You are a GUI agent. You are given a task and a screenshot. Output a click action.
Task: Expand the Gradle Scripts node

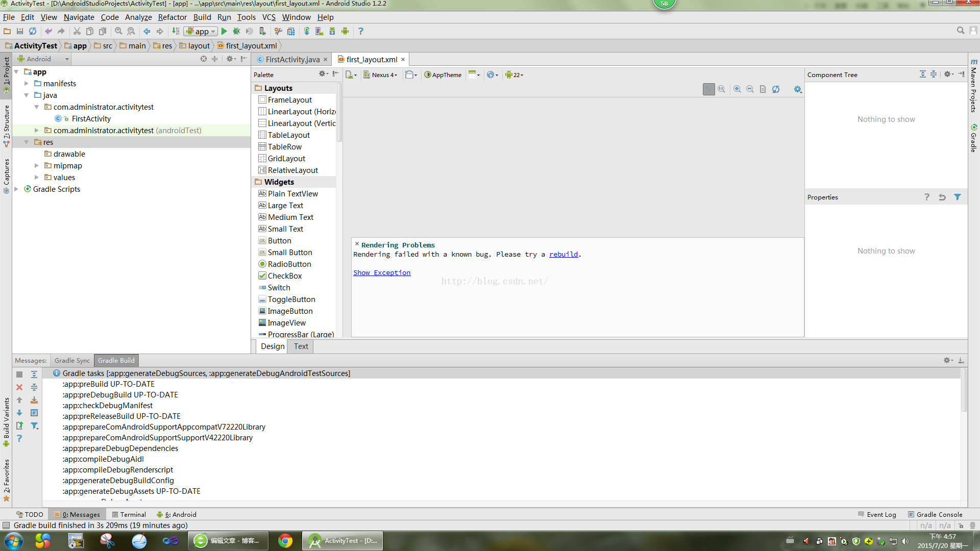coord(16,189)
